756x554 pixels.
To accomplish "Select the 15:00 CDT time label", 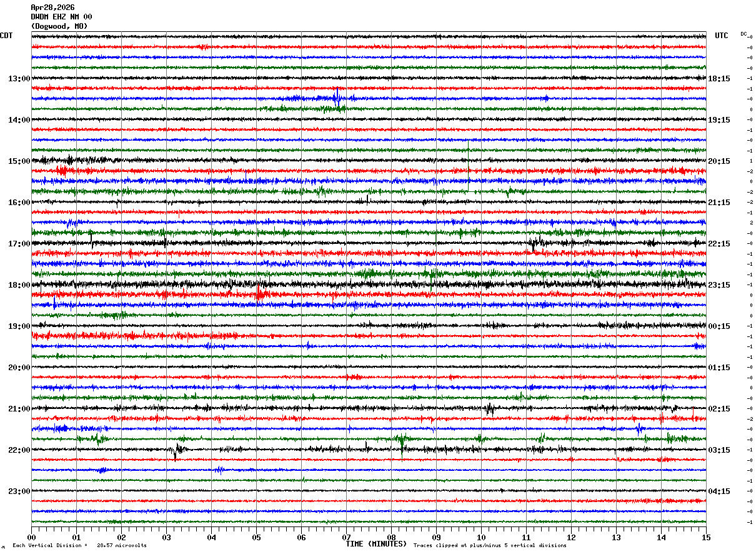I will tap(19, 161).
